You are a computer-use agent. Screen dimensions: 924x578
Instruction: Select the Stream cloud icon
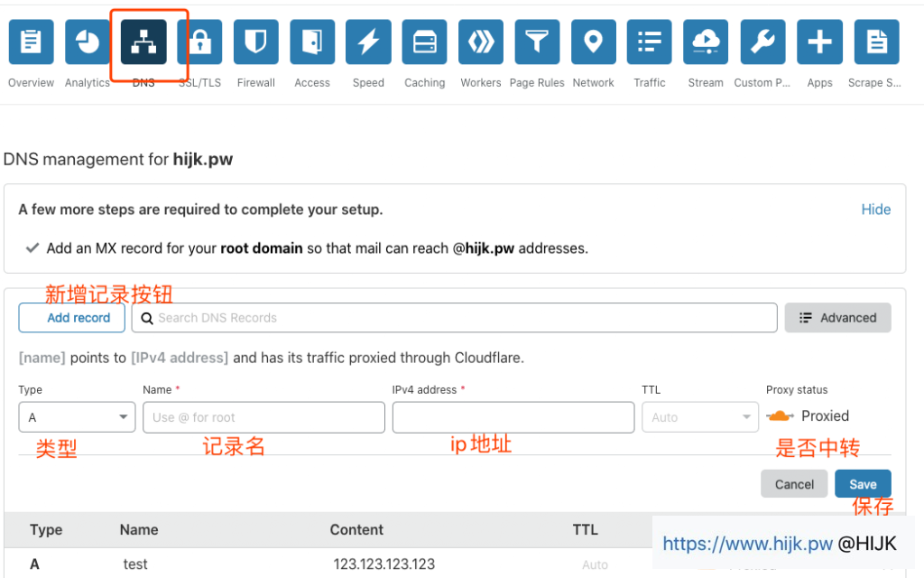705,42
